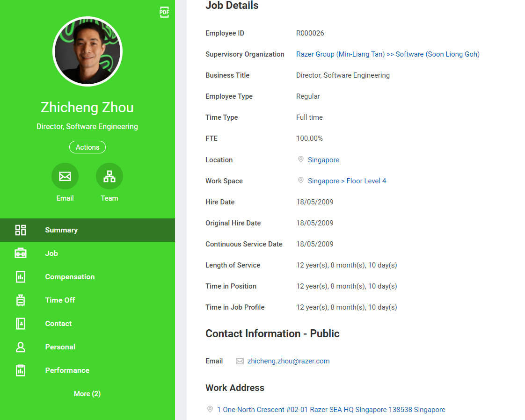The height and width of the screenshot is (420, 525).
Task: Open the Team org chart icon
Action: tap(109, 176)
